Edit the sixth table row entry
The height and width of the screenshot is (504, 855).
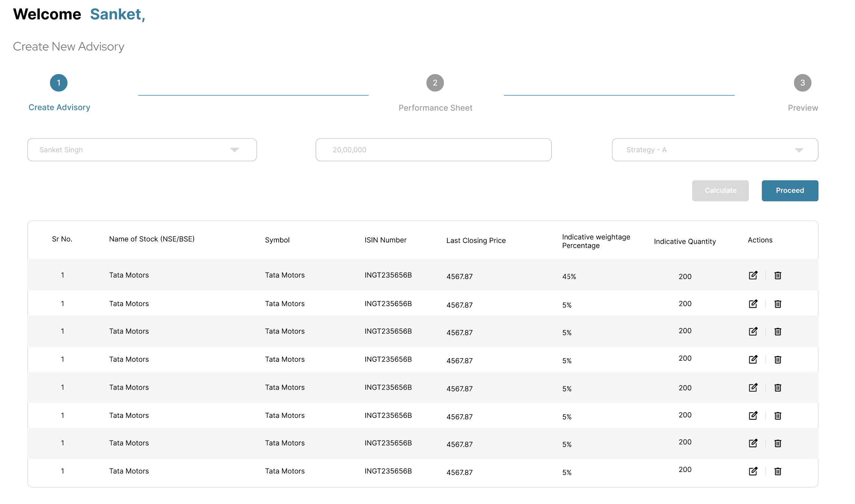pos(753,416)
